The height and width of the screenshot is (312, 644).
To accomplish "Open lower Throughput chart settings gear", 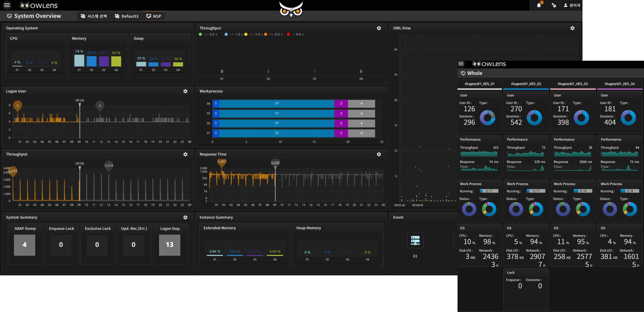I will 185,154.
